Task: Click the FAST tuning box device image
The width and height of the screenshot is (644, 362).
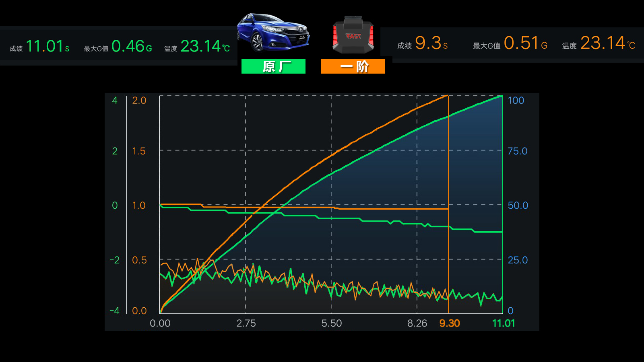Action: point(353,35)
